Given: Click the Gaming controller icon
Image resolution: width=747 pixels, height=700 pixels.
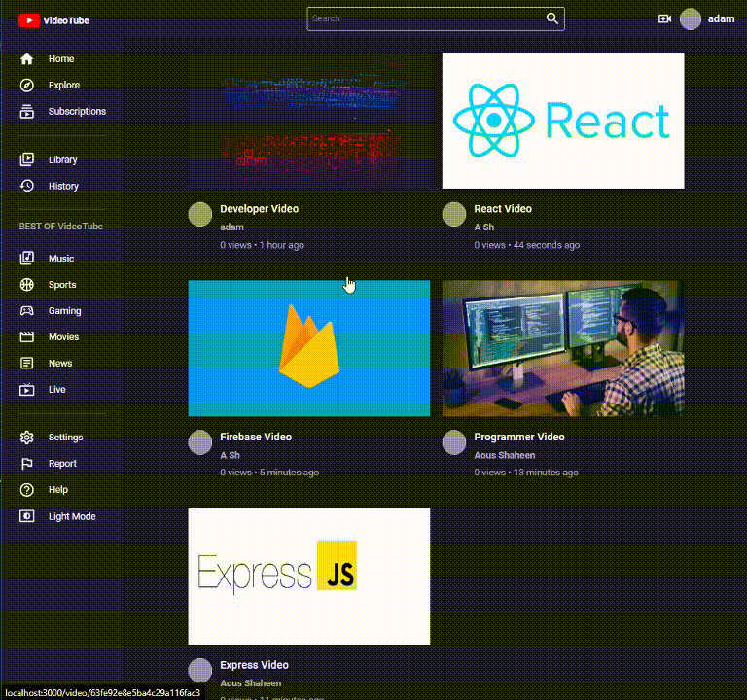Looking at the screenshot, I should coord(26,310).
